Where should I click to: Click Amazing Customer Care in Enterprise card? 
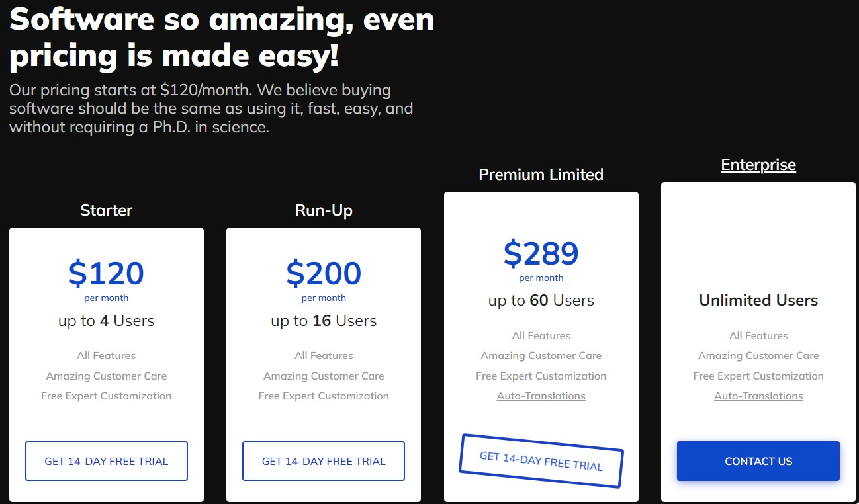pyautogui.click(x=758, y=356)
